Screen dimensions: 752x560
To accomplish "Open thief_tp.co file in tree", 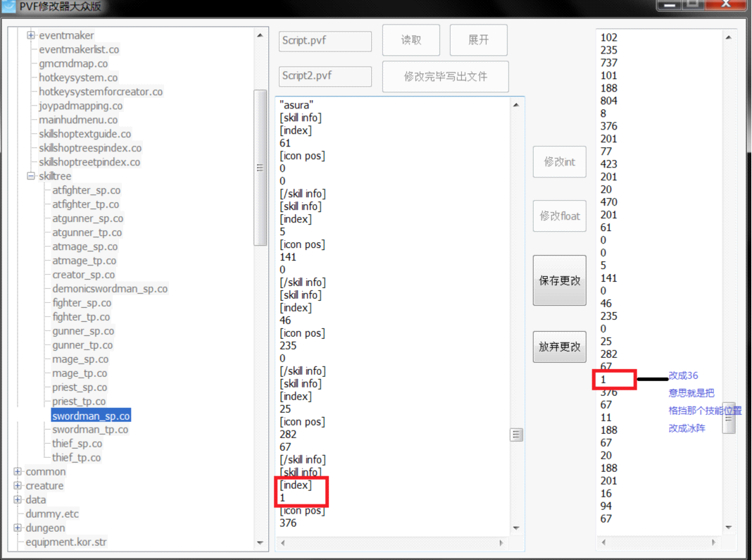I will point(76,458).
